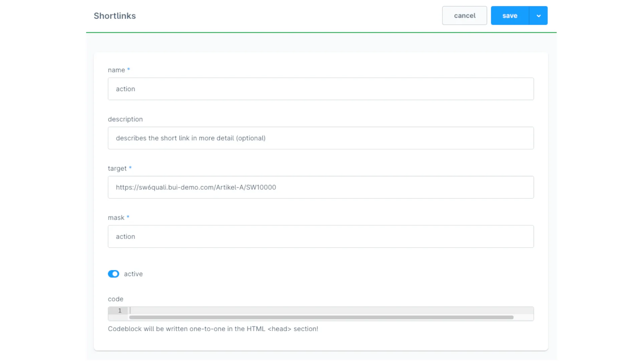Image resolution: width=644 pixels, height=362 pixels.
Task: Select the target URL input field
Action: [x=321, y=187]
